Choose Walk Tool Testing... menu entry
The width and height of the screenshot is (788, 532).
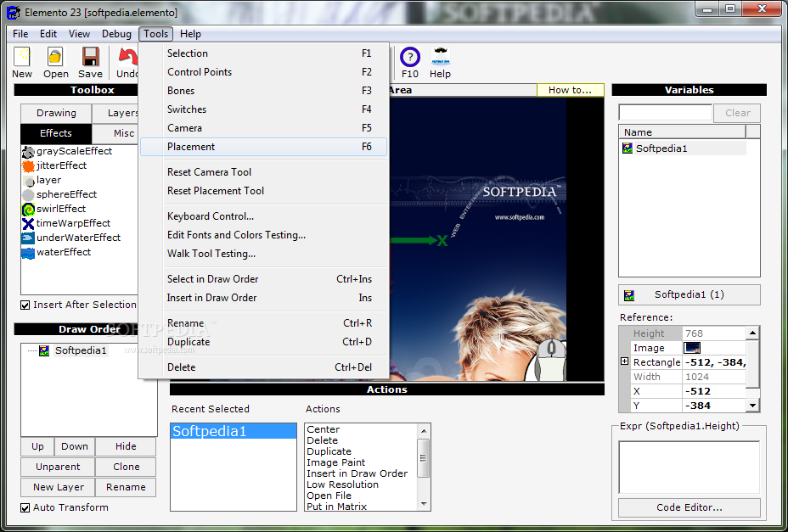pos(263,254)
